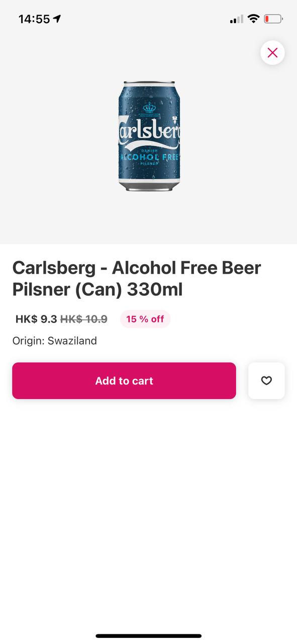Tap the home indicator bar at bottom
Image resolution: width=297 pixels, height=644 pixels.
(149, 636)
